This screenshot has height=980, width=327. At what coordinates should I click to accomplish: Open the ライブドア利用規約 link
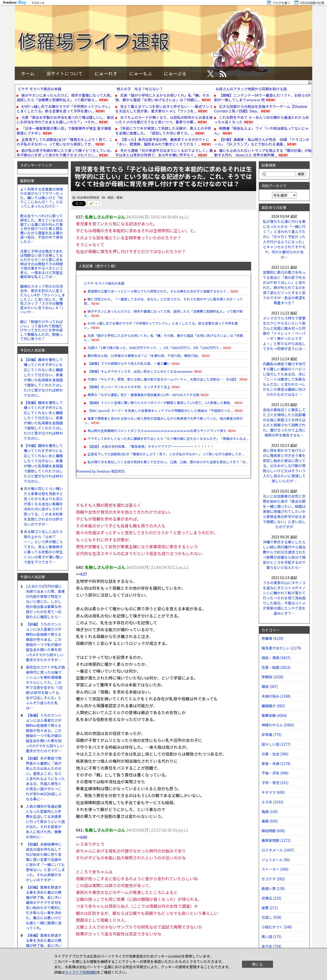tap(81, 972)
